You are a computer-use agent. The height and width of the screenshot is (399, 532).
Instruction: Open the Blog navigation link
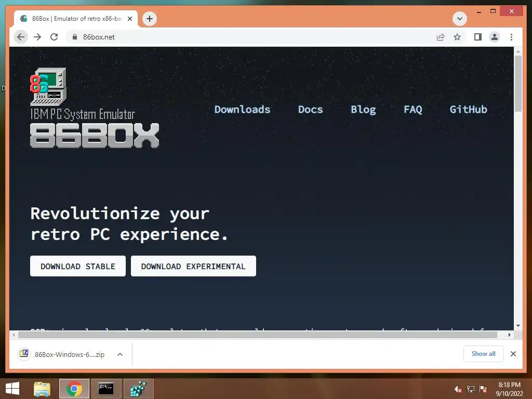click(x=363, y=109)
